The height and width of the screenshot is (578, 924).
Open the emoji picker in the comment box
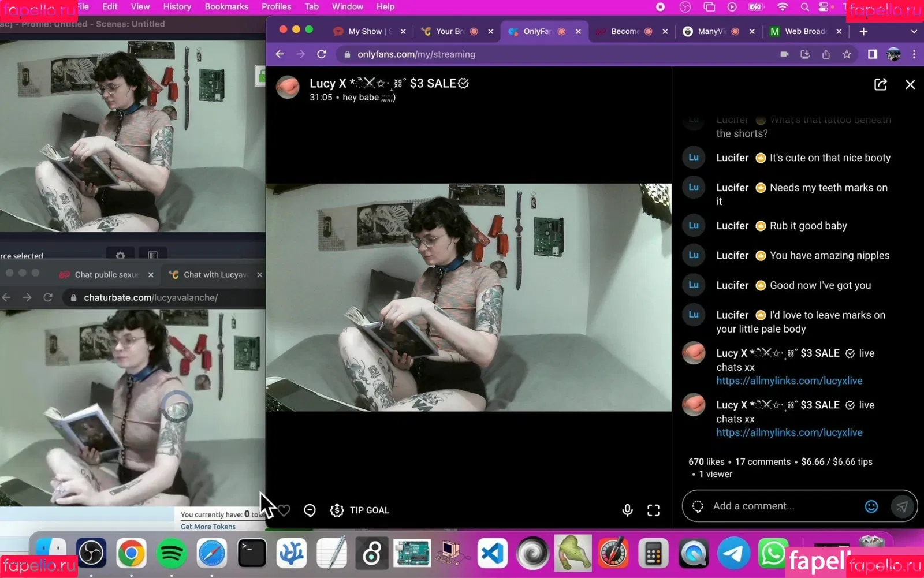[871, 506]
